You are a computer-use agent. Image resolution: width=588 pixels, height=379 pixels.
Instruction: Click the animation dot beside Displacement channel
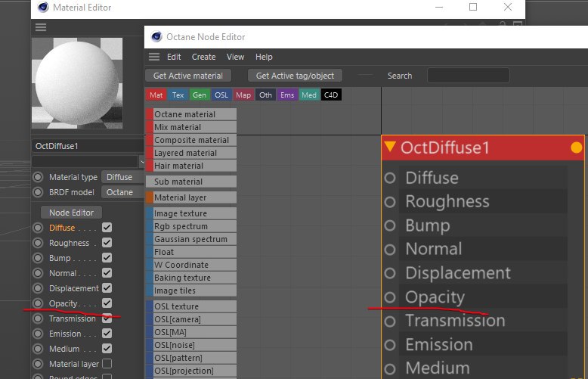38,288
